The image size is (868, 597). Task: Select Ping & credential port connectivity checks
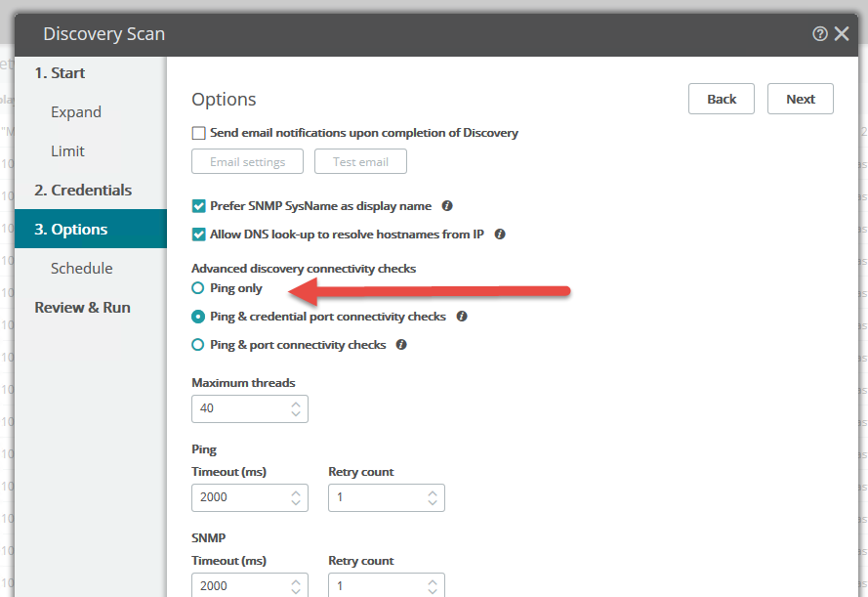(197, 317)
